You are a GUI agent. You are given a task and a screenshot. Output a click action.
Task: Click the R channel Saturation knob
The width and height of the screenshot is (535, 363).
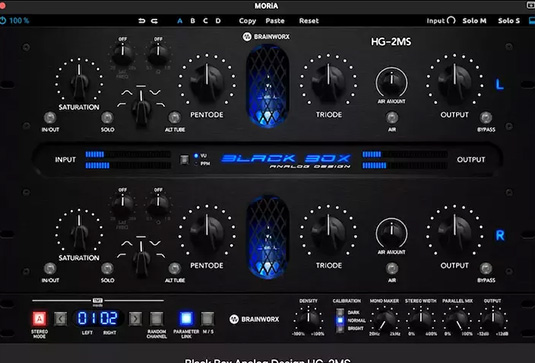click(79, 232)
